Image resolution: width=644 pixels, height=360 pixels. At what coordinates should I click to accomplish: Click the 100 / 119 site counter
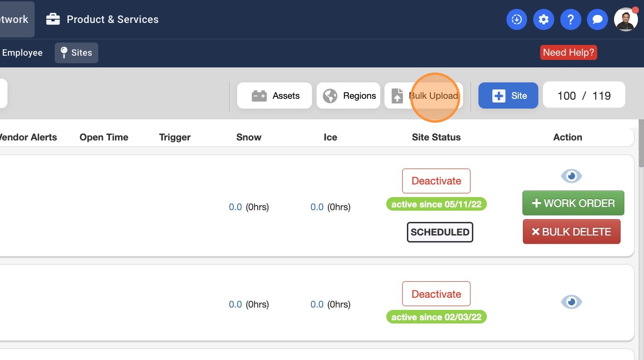(584, 96)
